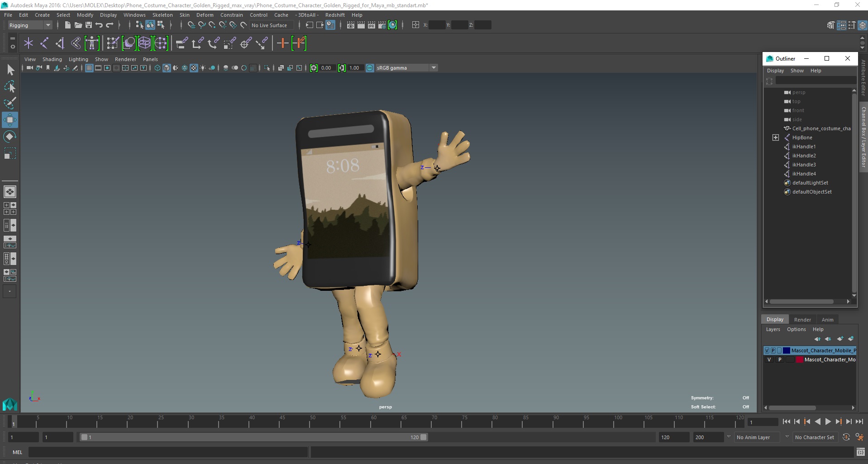
Task: Pick the arrow Select tool
Action: point(10,70)
